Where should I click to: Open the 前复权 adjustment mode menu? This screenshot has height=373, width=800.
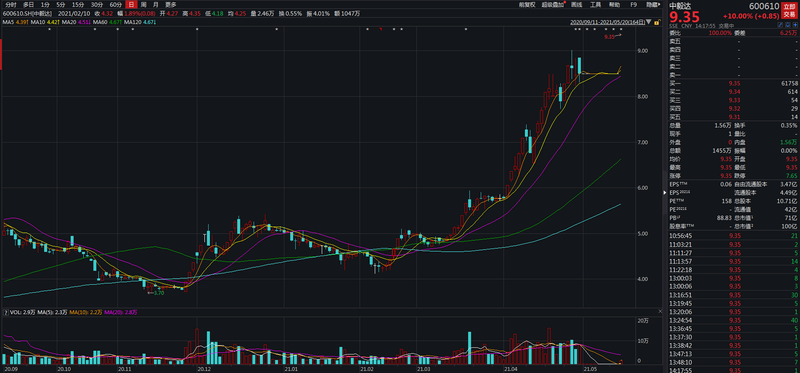point(526,5)
